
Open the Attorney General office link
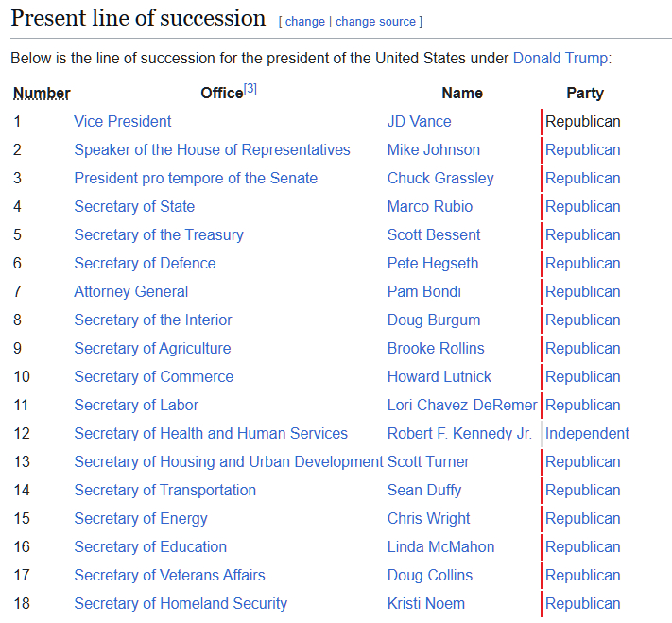131,291
